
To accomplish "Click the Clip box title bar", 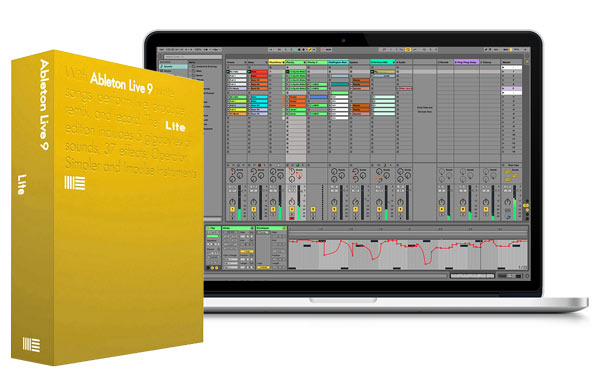I will [x=214, y=228].
